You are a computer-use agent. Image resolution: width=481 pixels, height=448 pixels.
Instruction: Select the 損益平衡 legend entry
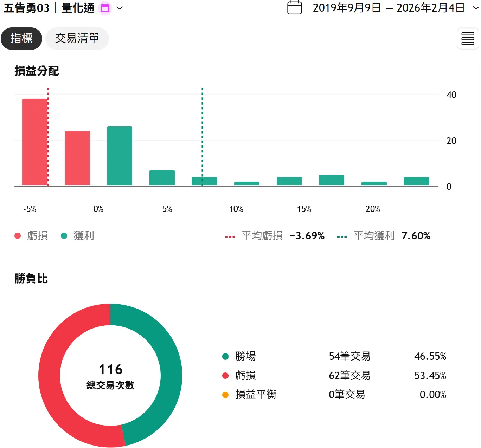256,395
